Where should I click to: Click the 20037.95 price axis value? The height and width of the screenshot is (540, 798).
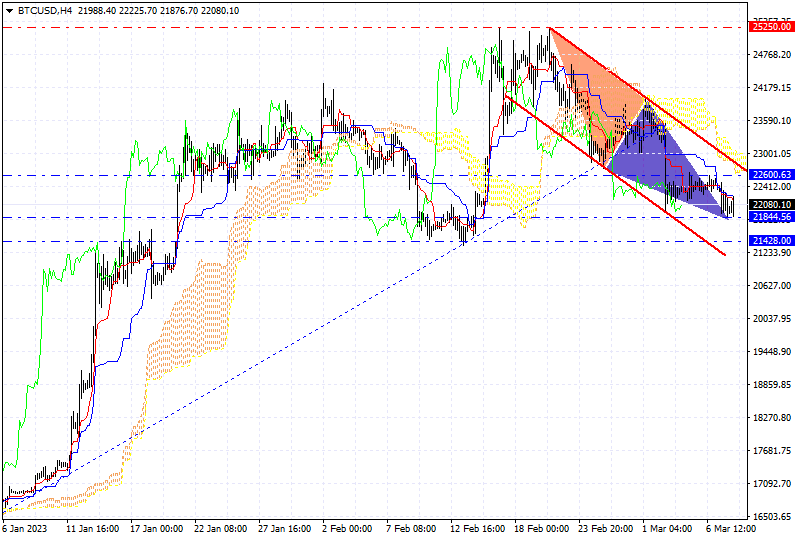click(773, 319)
